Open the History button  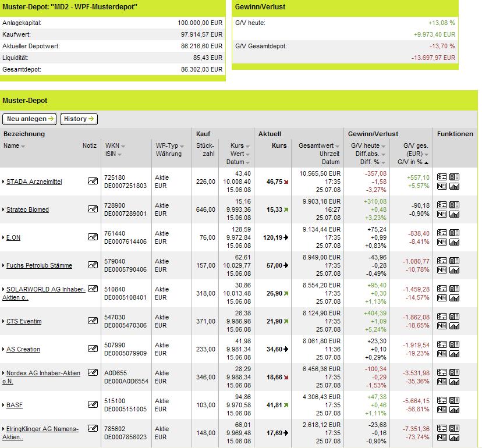click(79, 119)
